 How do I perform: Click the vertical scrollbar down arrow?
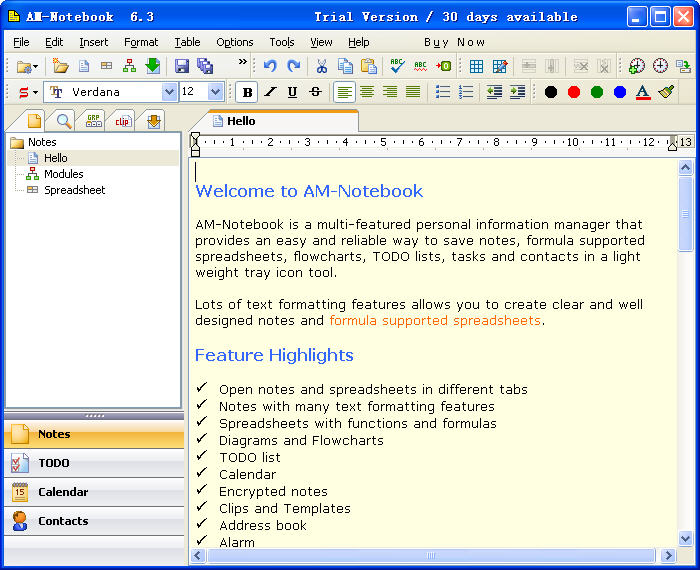685,538
